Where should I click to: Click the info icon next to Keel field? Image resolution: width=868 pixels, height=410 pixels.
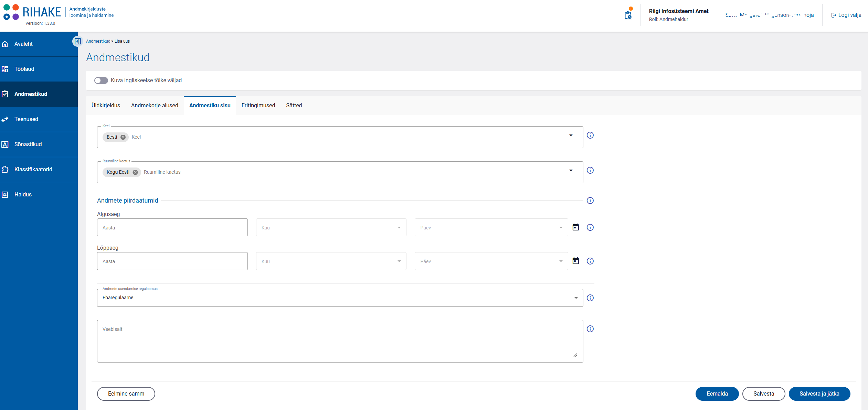tap(590, 135)
